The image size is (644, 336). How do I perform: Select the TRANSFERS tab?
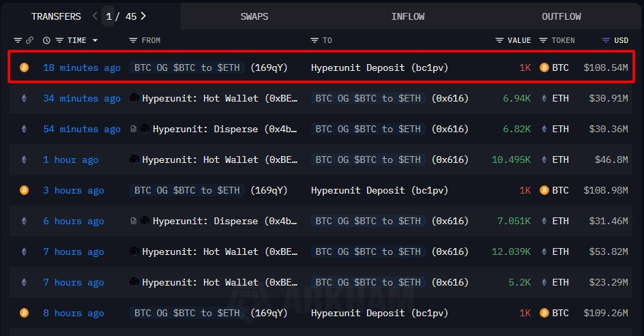56,16
